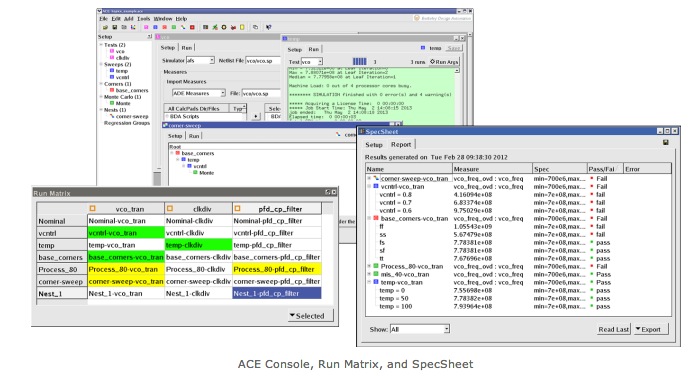Toggle the vco_tran column checkbox in Run Matrix

tap(92, 209)
